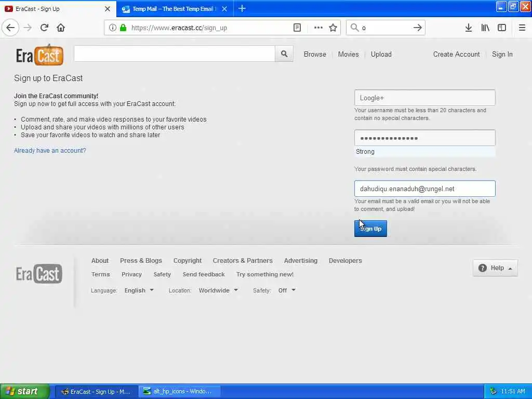532x399 pixels.
Task: Click Create Account in header
Action: pyautogui.click(x=456, y=54)
